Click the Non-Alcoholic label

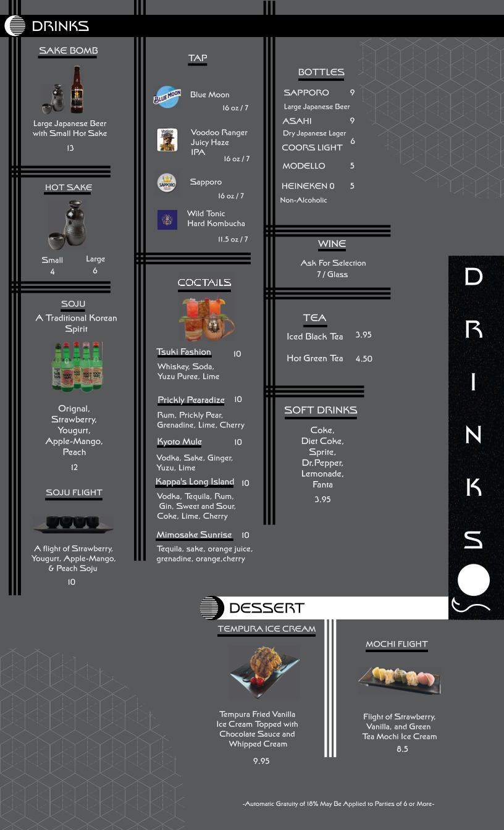point(303,200)
